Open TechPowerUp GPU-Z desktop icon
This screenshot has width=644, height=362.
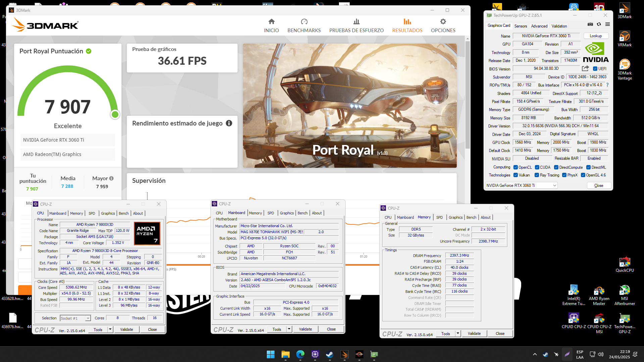coord(625,323)
